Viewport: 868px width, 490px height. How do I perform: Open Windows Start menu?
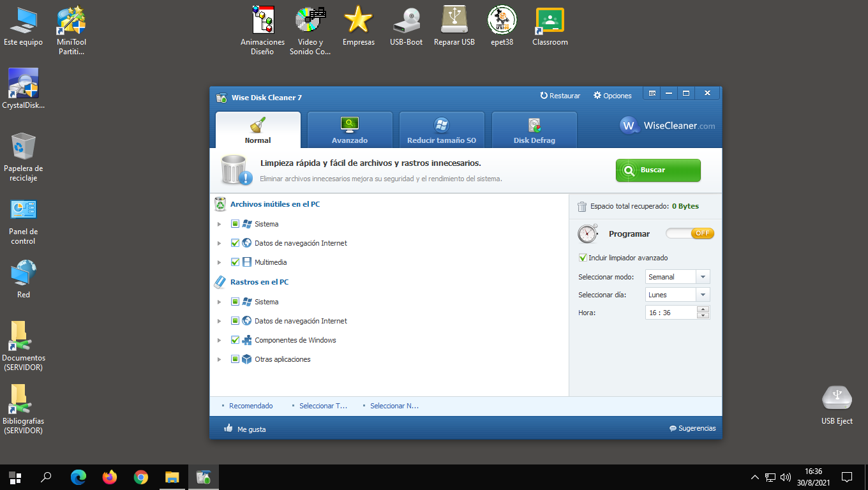[x=15, y=477]
